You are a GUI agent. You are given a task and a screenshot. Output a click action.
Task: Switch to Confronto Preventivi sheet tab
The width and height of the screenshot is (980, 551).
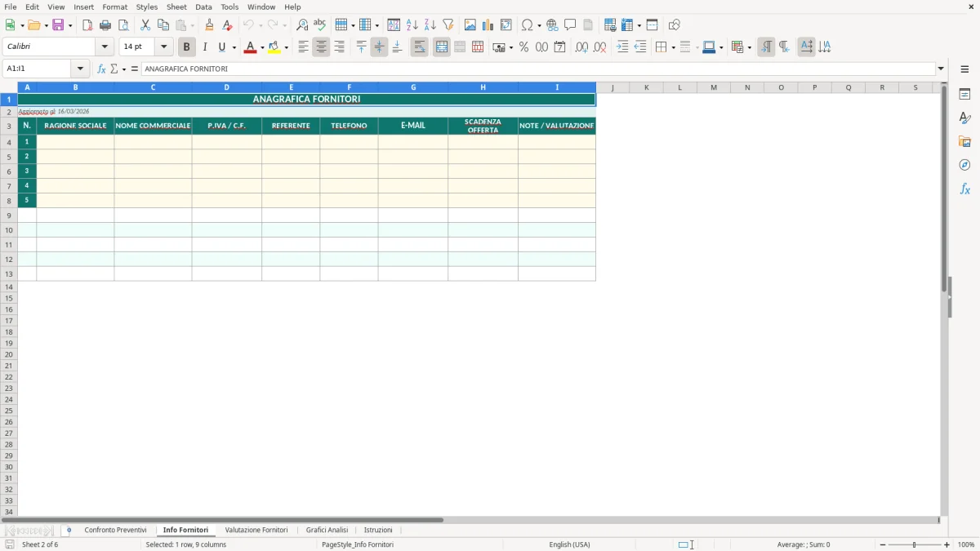pos(116,531)
